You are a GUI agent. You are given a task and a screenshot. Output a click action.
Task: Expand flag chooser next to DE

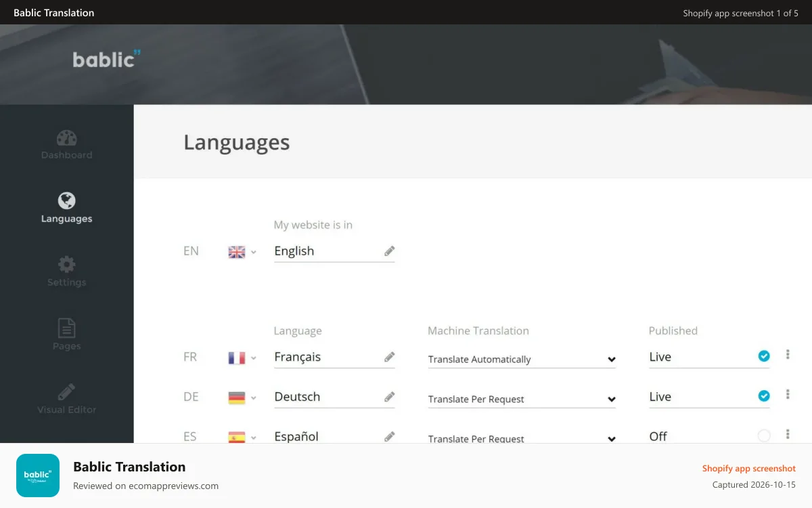click(x=254, y=398)
